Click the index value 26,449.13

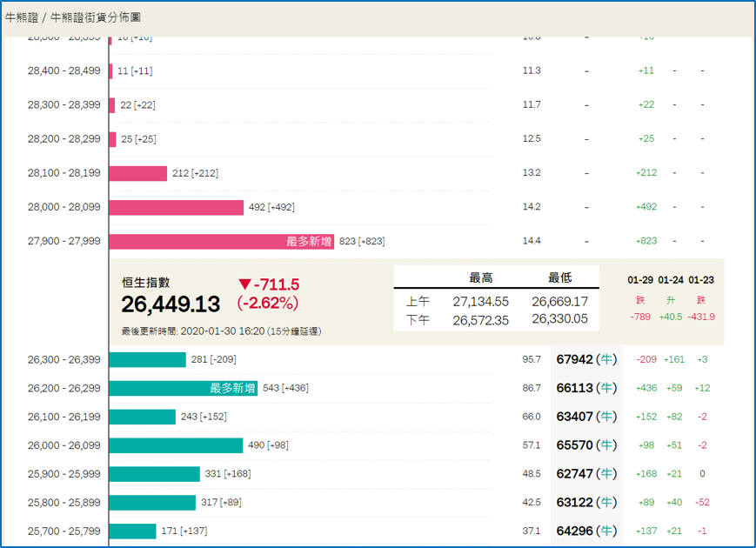(171, 304)
